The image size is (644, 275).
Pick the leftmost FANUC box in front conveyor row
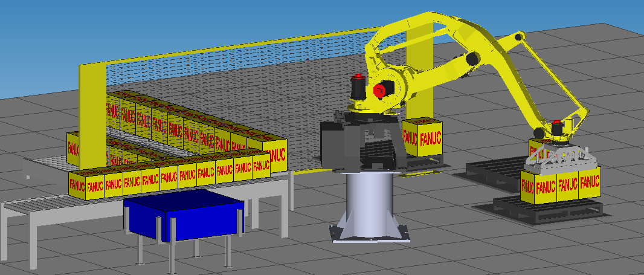pyautogui.click(x=77, y=186)
